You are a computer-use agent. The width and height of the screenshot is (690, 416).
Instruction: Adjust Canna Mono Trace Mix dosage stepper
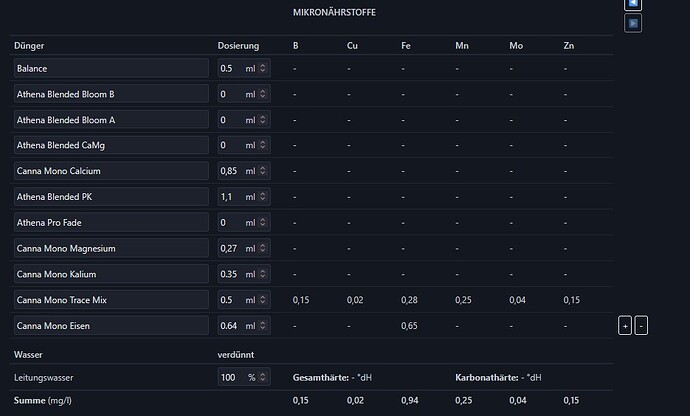coord(263,300)
